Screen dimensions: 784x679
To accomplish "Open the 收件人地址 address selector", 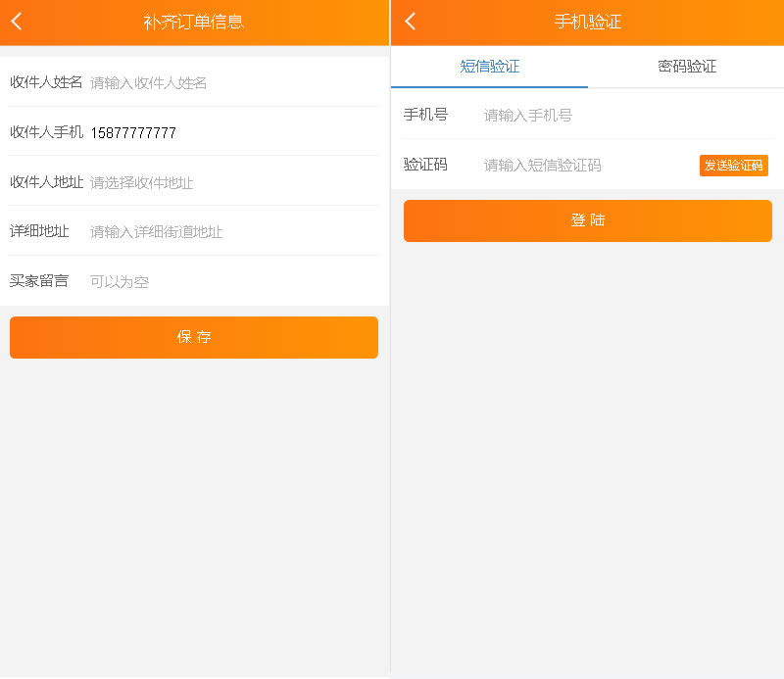I will coord(233,182).
